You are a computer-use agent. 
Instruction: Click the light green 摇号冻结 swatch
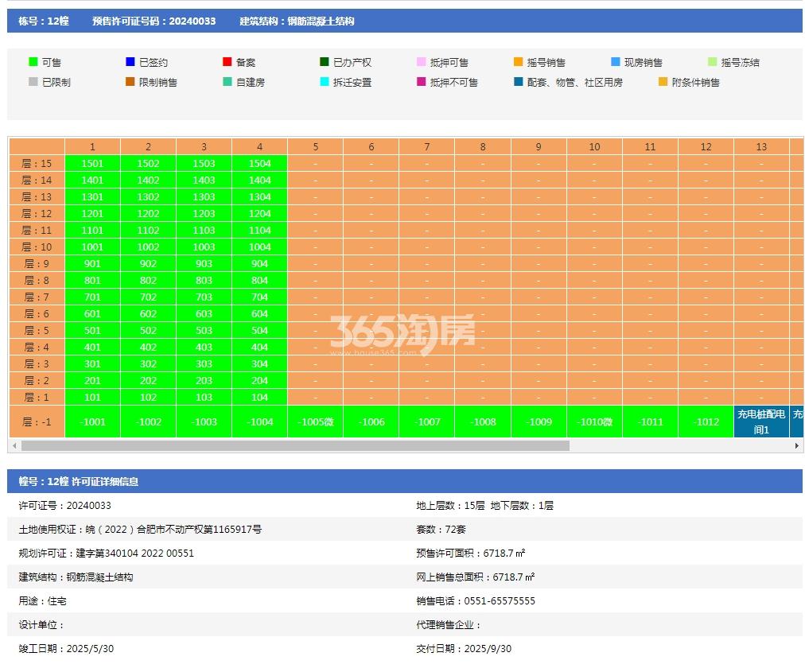pyautogui.click(x=713, y=61)
